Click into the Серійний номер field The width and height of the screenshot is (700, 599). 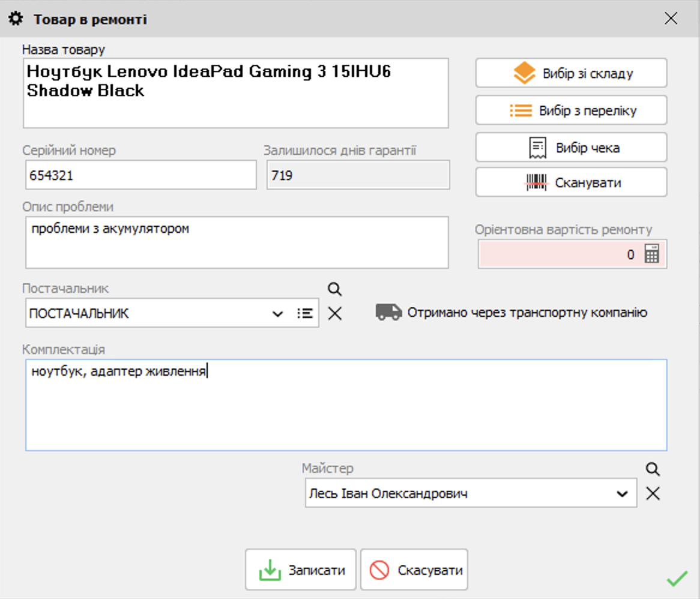tap(141, 175)
